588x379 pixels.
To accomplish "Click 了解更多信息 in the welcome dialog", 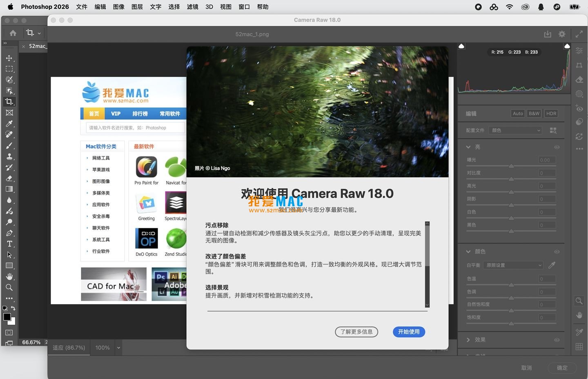I will coord(356,332).
